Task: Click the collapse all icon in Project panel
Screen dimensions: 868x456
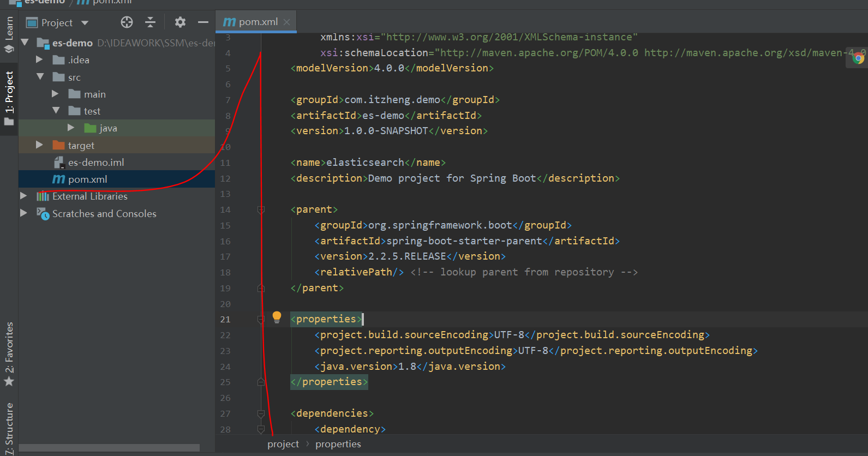Action: point(151,22)
